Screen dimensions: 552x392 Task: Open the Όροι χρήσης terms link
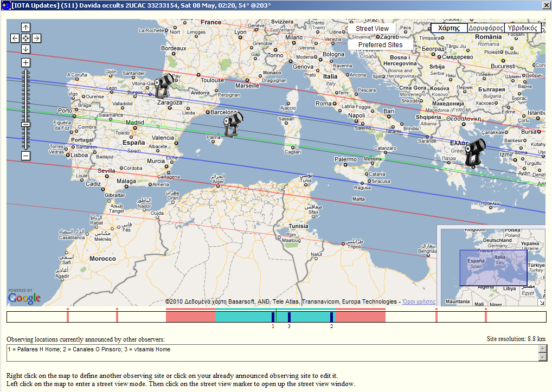pos(419,301)
